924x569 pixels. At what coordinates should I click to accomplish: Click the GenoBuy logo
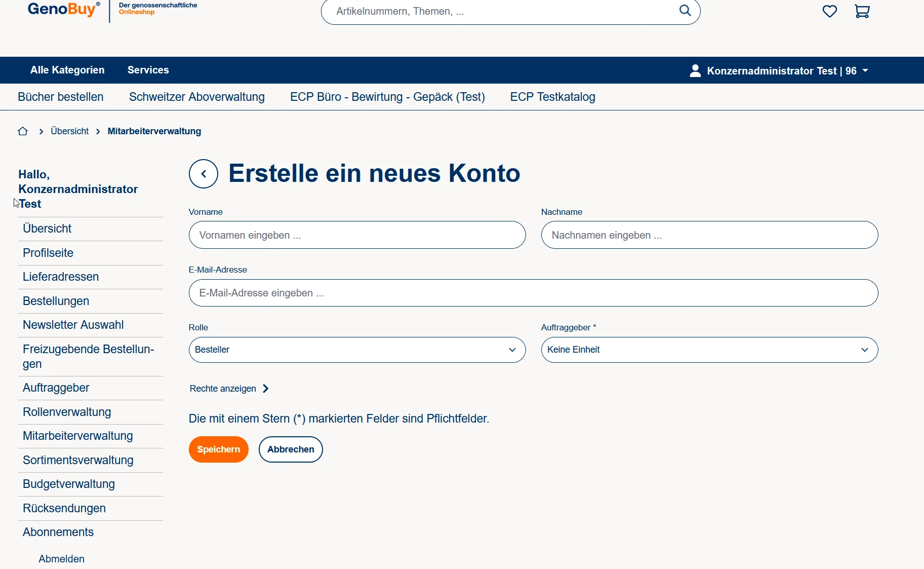pyautogui.click(x=64, y=10)
